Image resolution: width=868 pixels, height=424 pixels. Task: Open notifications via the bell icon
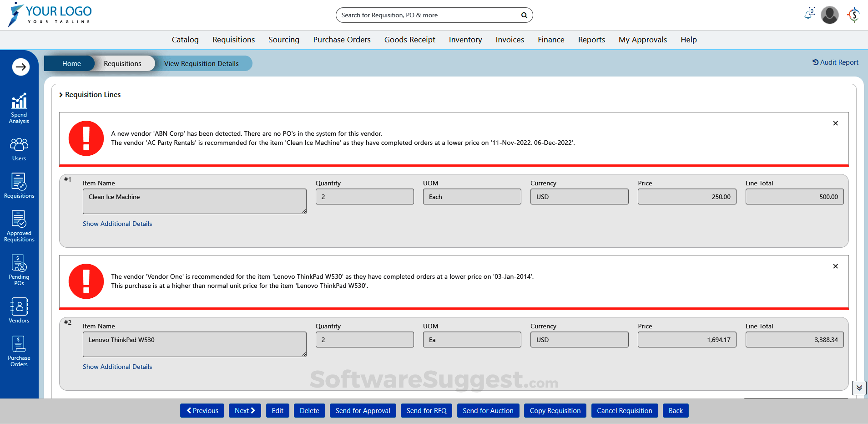[808, 14]
